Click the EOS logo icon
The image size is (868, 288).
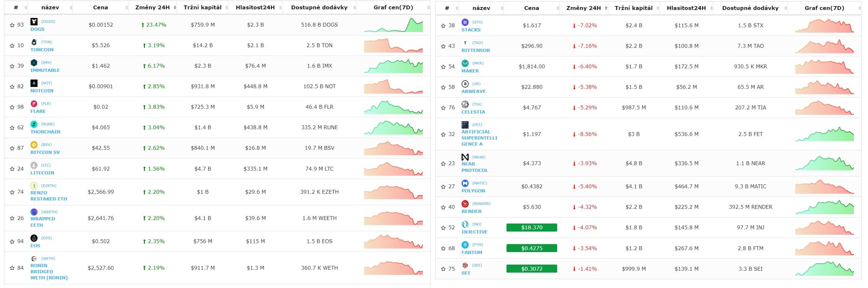34,238
